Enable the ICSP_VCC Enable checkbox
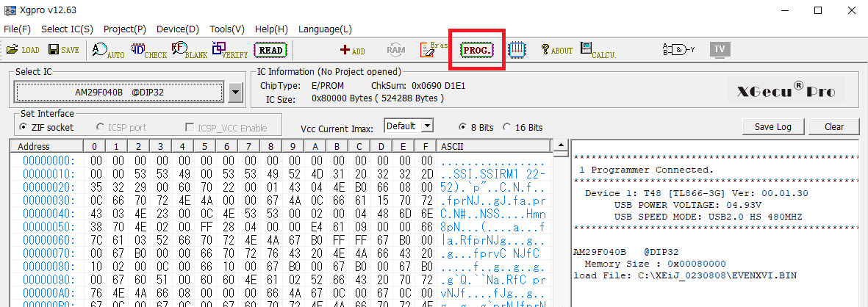The width and height of the screenshot is (868, 307). click(190, 128)
